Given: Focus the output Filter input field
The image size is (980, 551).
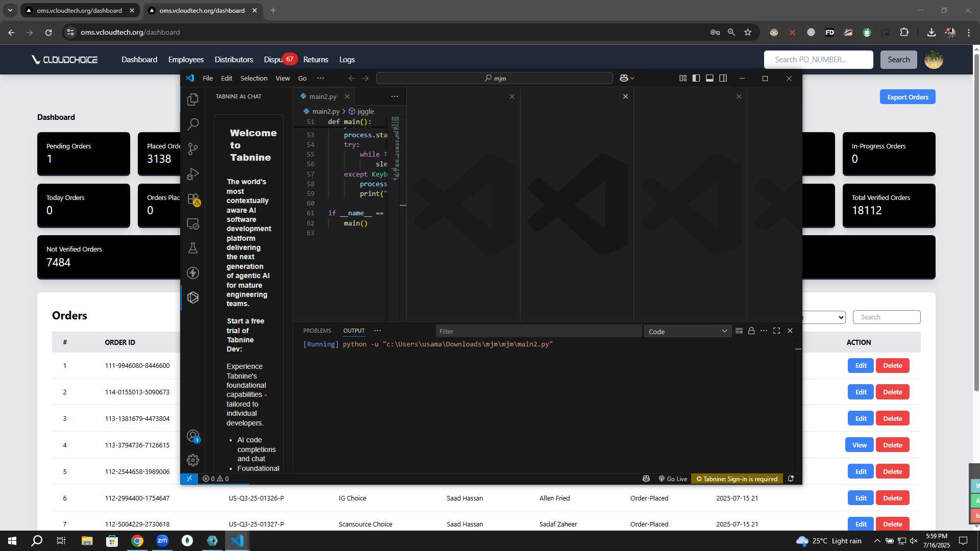Looking at the screenshot, I should pyautogui.click(x=538, y=332).
